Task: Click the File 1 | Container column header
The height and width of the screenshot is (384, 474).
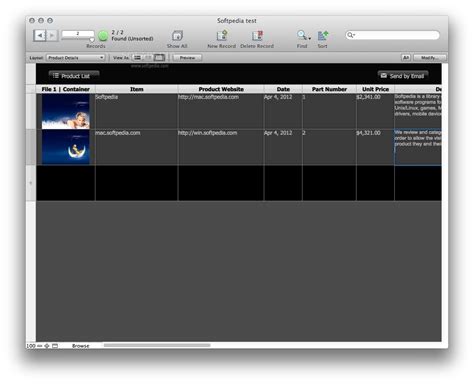Action: point(66,89)
